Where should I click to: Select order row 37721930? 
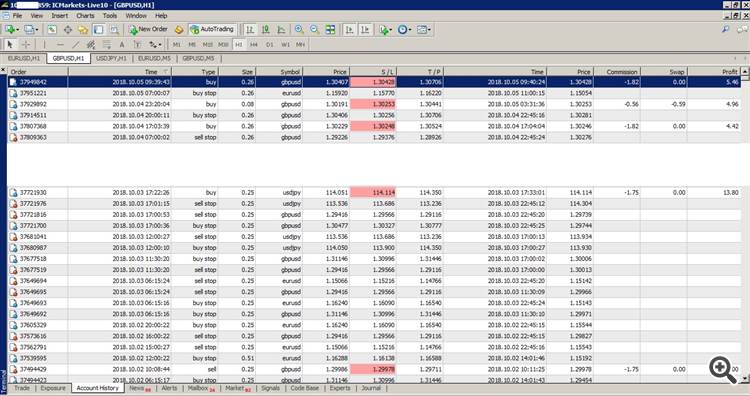[375, 193]
